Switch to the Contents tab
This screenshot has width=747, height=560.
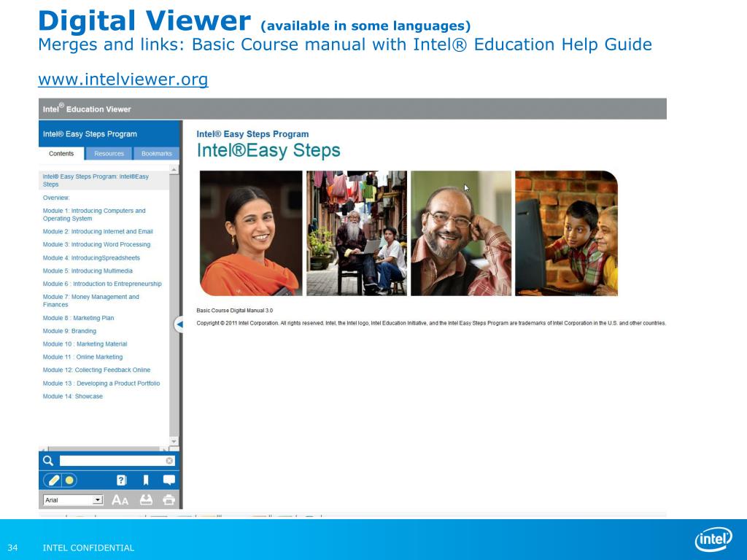61,153
